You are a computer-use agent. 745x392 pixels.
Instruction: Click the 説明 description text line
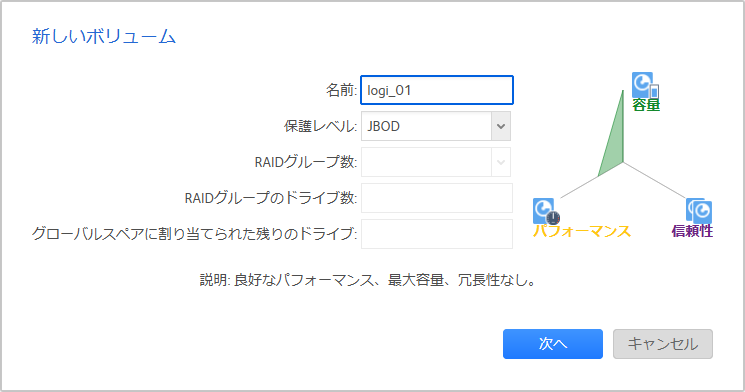[x=368, y=280]
